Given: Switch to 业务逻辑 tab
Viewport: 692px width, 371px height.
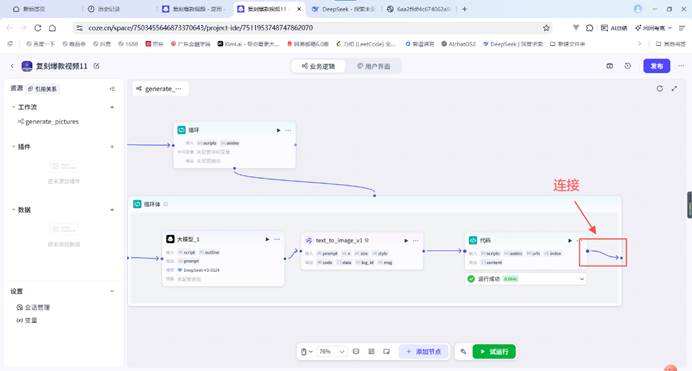Looking at the screenshot, I should pyautogui.click(x=318, y=66).
